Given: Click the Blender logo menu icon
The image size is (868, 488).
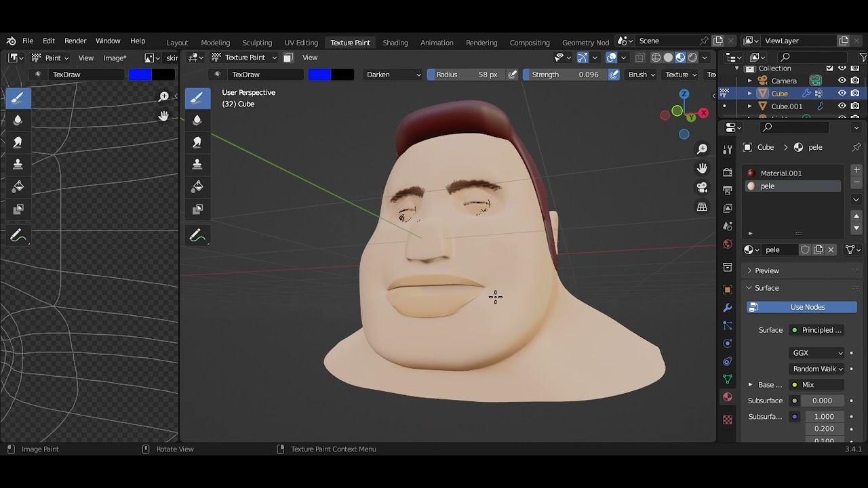Looking at the screenshot, I should pyautogui.click(x=11, y=41).
